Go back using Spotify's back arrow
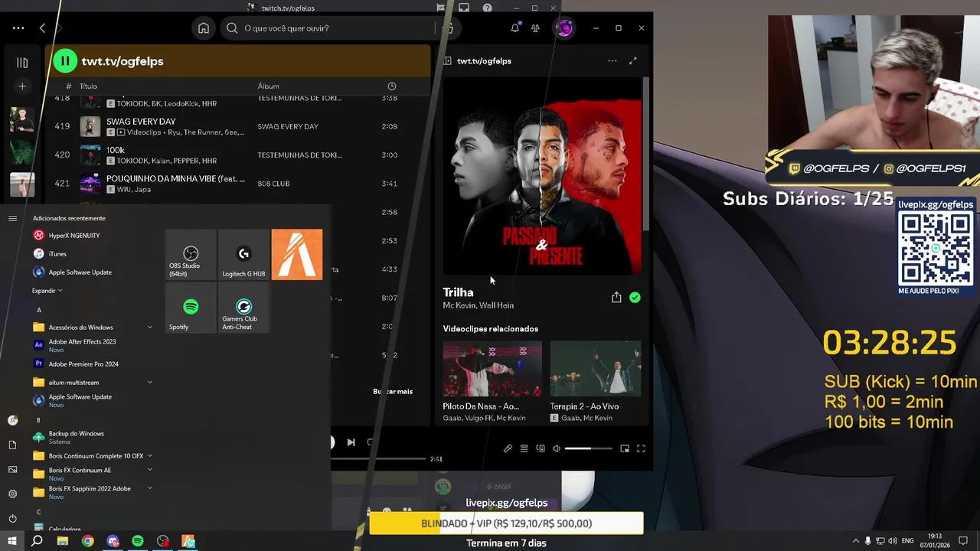 [x=42, y=28]
